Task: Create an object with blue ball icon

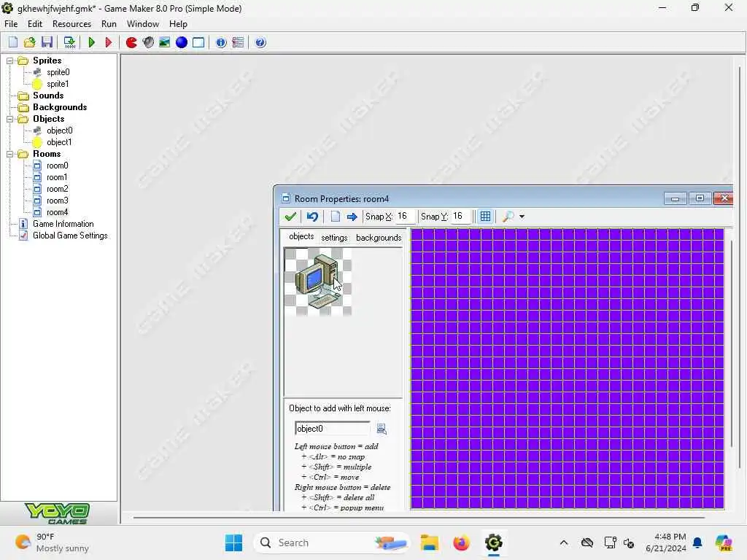Action: [182, 42]
